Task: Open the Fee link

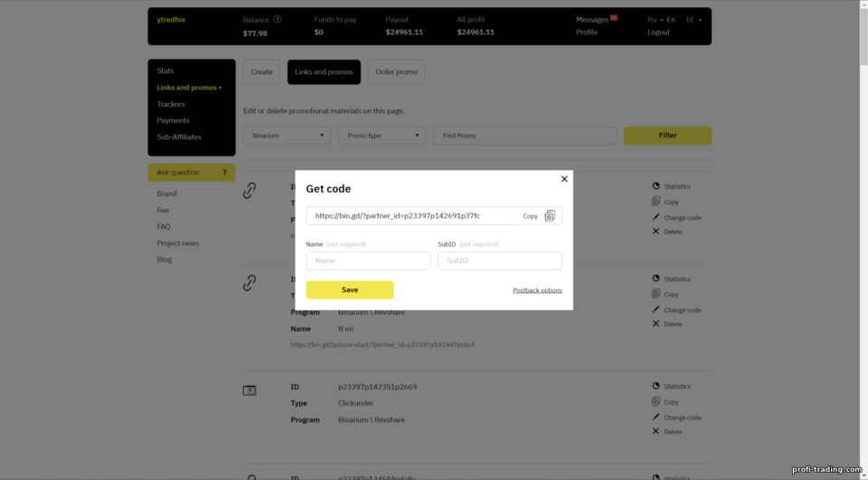Action: tap(163, 211)
